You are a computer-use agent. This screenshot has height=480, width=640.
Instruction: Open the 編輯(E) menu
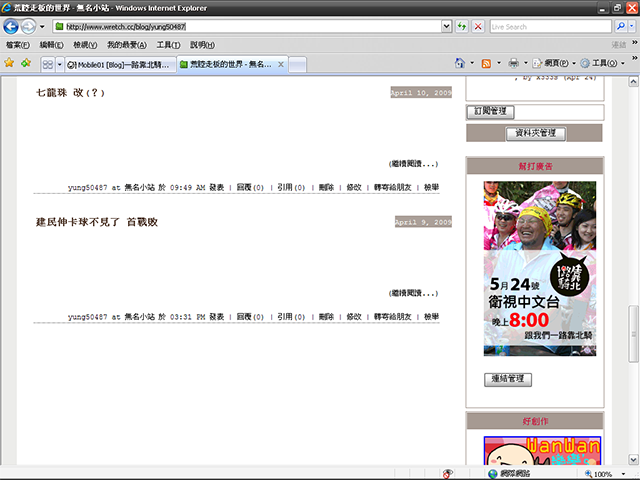click(51, 45)
